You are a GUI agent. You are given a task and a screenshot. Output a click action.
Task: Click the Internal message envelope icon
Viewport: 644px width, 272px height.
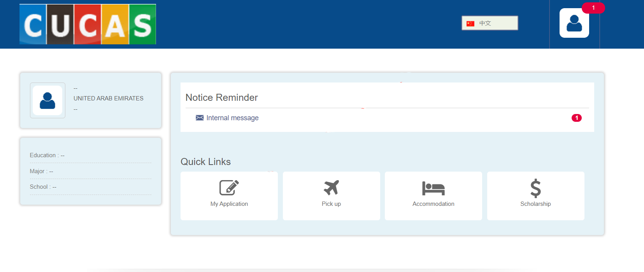click(200, 118)
